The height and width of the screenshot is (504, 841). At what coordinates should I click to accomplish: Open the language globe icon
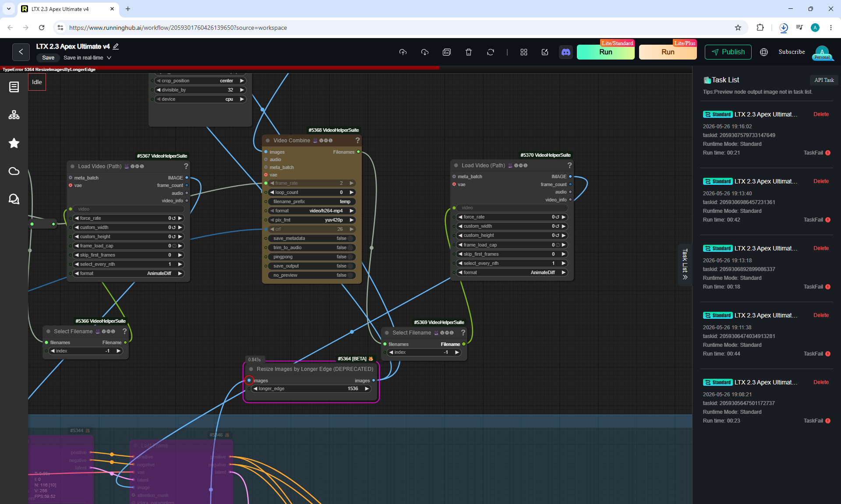(x=764, y=52)
